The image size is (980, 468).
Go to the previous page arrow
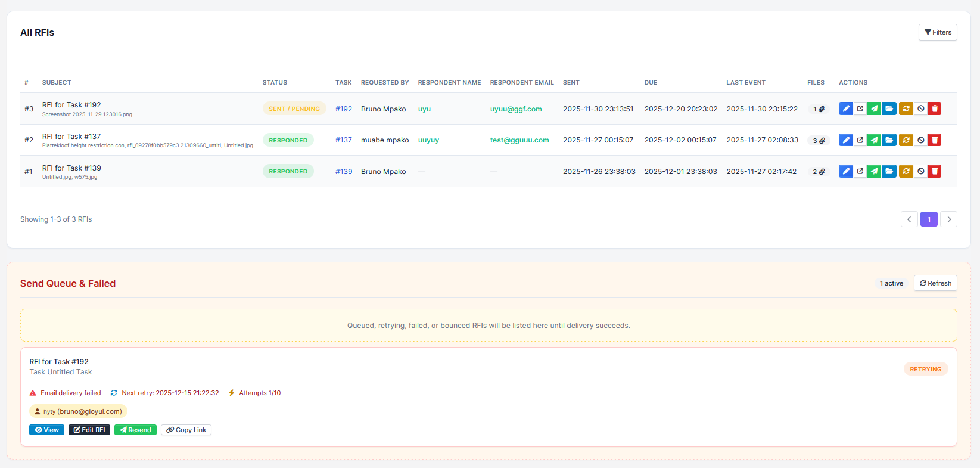tap(909, 219)
